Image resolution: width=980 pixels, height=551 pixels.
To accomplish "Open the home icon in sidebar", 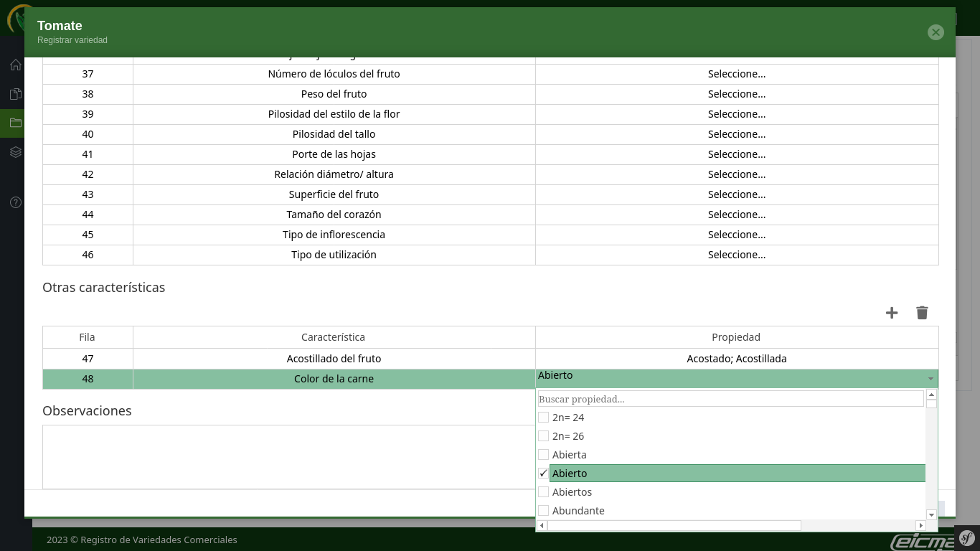I will click(x=15, y=65).
